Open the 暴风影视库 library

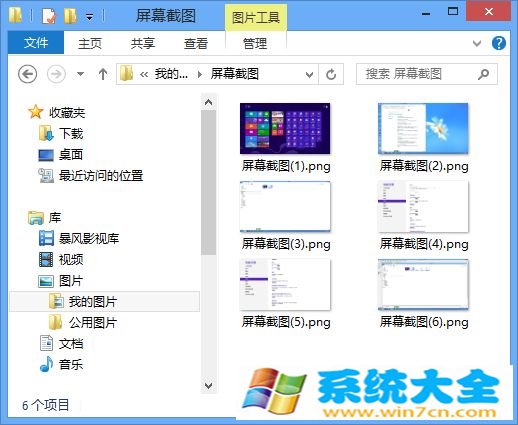89,239
